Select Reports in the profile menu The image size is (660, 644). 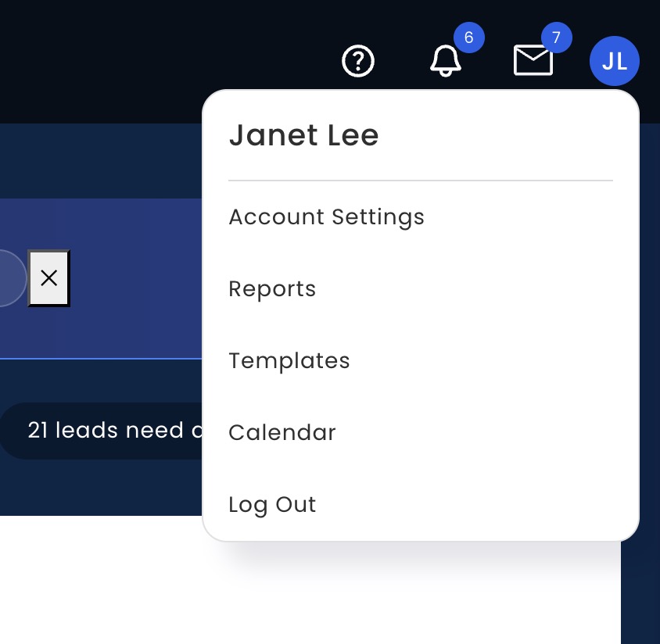(x=272, y=289)
